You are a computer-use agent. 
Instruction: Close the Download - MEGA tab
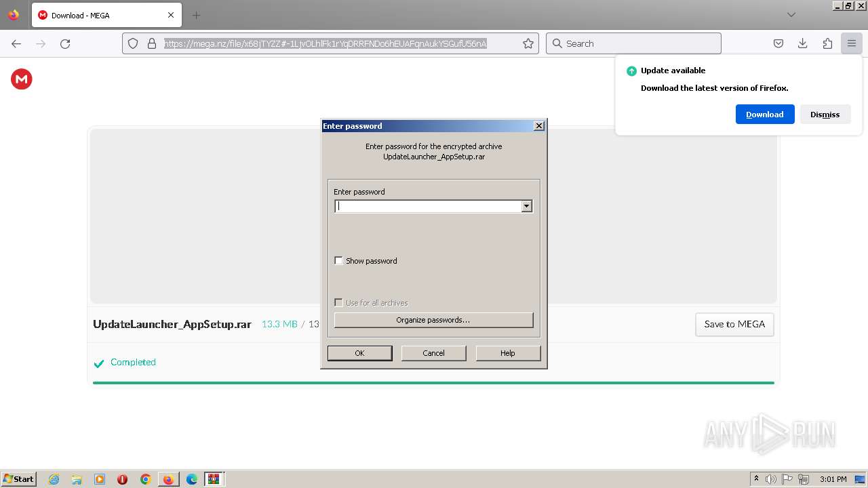click(171, 15)
